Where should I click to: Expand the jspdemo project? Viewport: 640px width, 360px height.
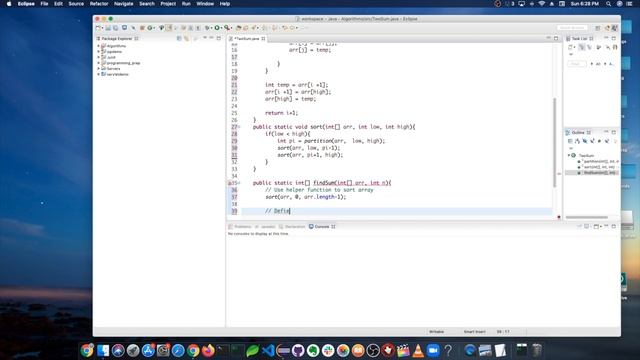pyautogui.click(x=98, y=52)
